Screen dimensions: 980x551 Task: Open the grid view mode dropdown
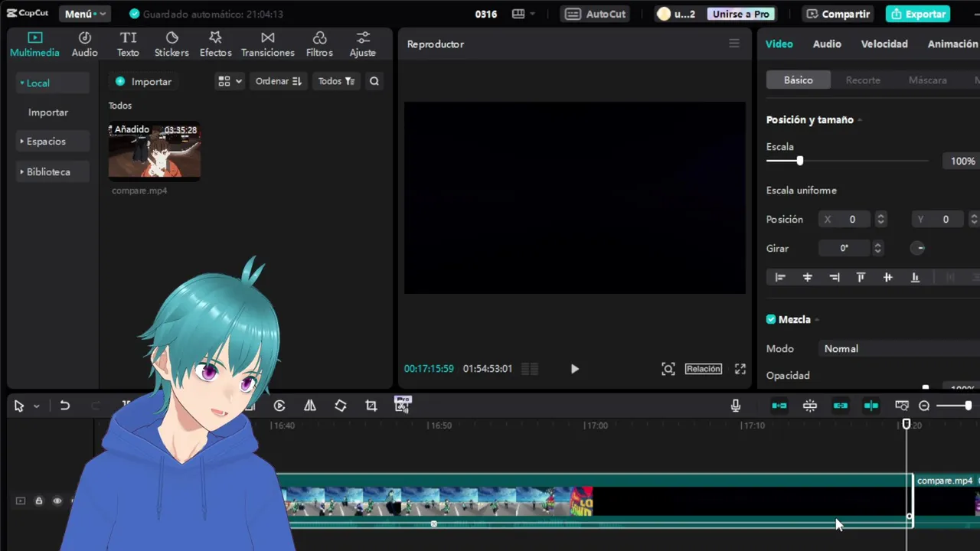point(230,81)
